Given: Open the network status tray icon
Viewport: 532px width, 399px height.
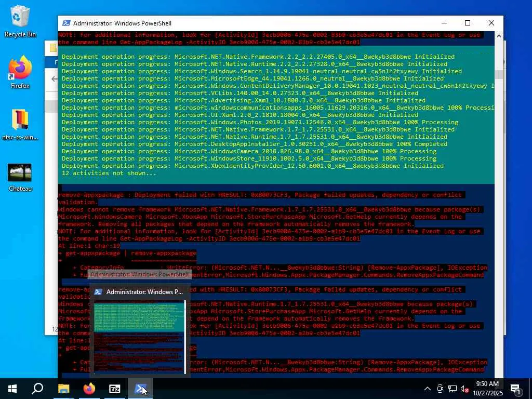Looking at the screenshot, I should coord(453,389).
